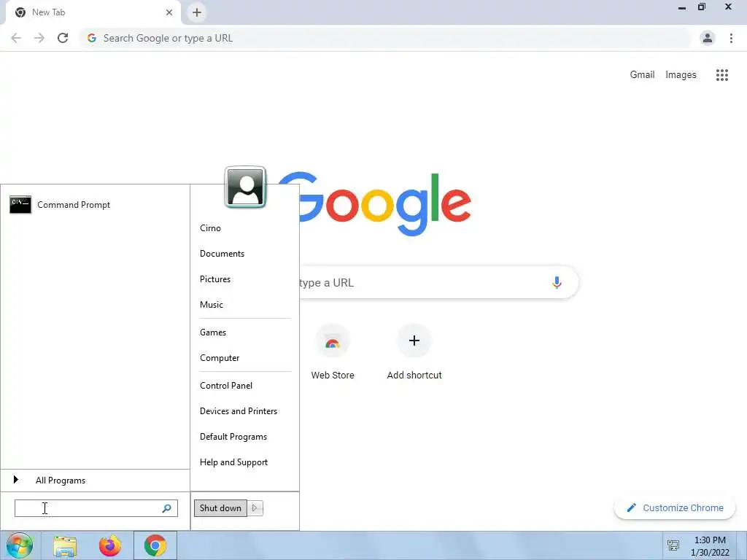Open Pictures from Start menu
The height and width of the screenshot is (560, 747).
(215, 279)
